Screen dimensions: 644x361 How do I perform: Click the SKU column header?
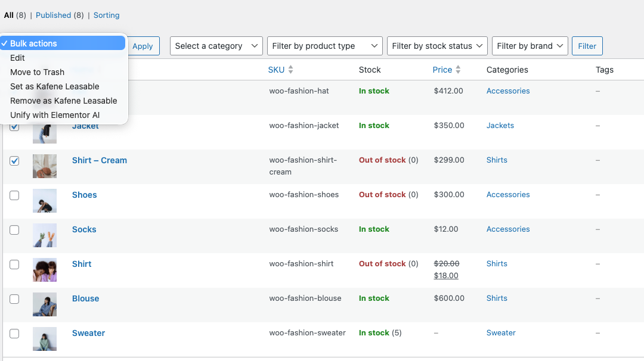point(277,70)
